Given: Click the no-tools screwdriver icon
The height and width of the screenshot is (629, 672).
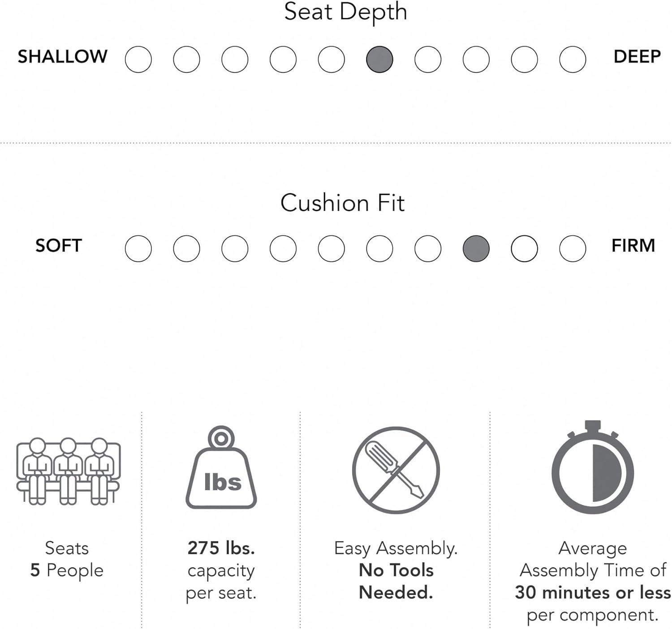Looking at the screenshot, I should pos(396,470).
